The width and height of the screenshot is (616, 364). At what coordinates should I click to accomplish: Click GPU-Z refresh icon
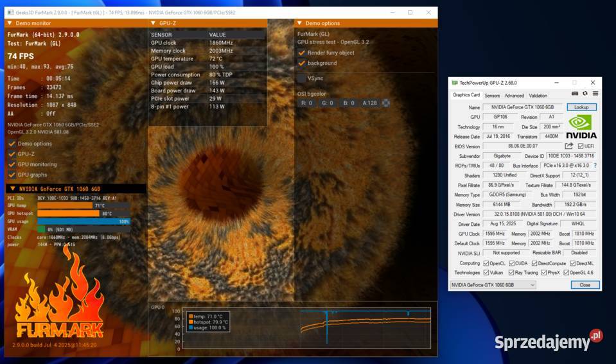(x=585, y=94)
